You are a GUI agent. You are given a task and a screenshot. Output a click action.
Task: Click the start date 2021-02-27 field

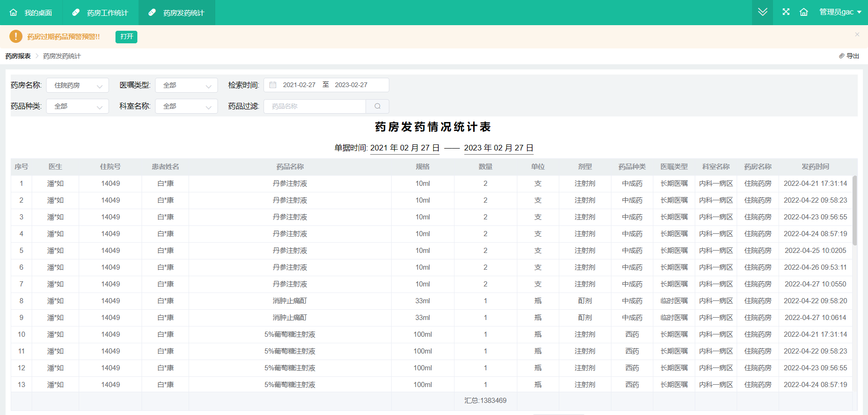(299, 85)
